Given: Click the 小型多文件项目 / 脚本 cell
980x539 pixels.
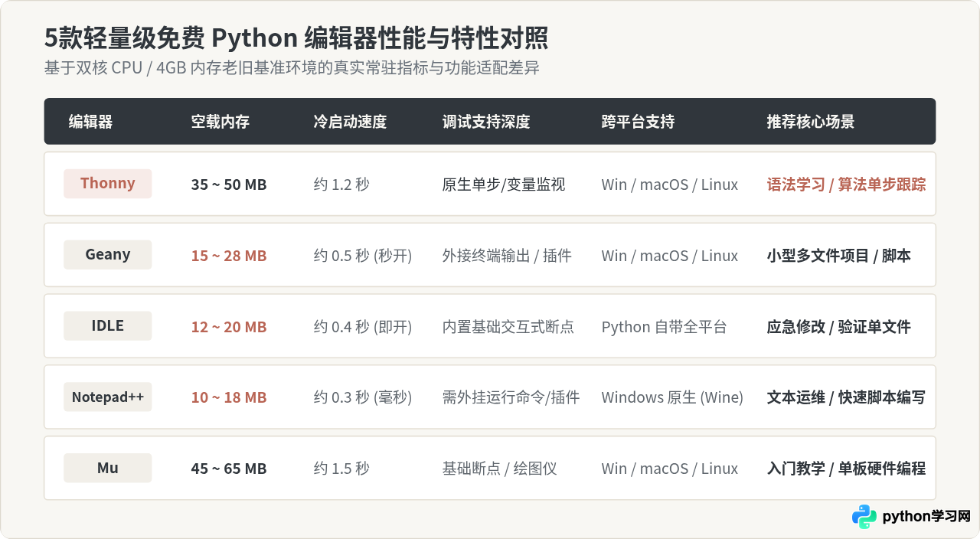Looking at the screenshot, I should 838,256.
